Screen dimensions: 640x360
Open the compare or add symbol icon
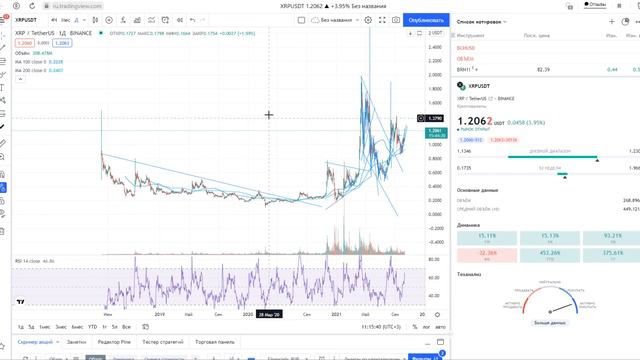point(109,20)
